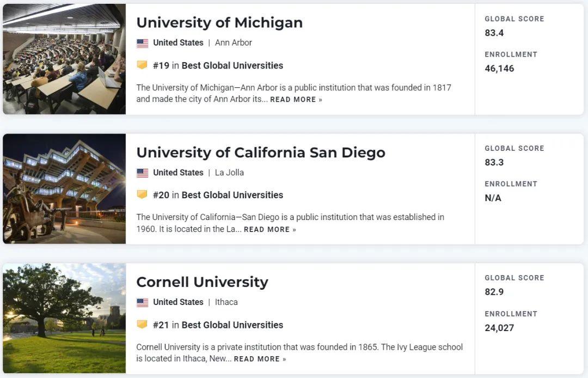Image resolution: width=588 pixels, height=378 pixels.
Task: Click the Cornell campus tree photo
Action: coord(64,318)
